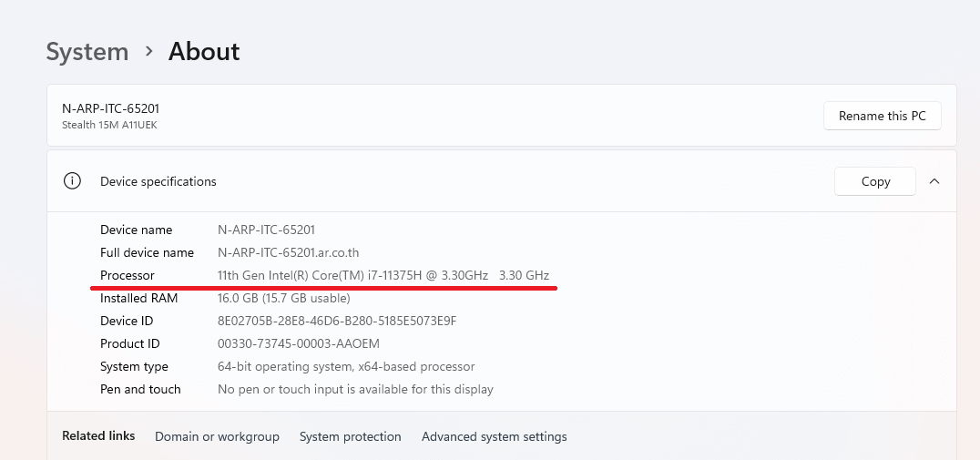Click the Device specifications info icon
This screenshot has width=980, height=460.
coord(73,181)
